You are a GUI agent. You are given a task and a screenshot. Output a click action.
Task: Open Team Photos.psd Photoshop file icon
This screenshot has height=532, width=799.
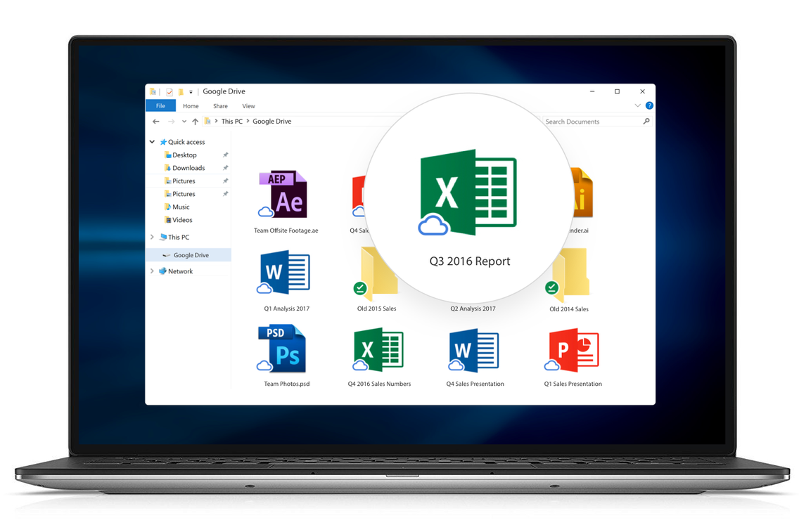point(282,349)
